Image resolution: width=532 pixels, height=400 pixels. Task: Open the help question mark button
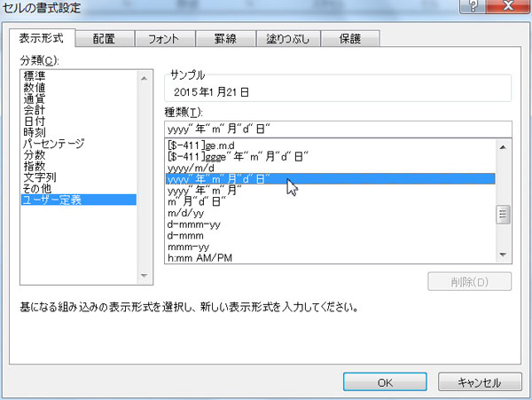coord(478,6)
